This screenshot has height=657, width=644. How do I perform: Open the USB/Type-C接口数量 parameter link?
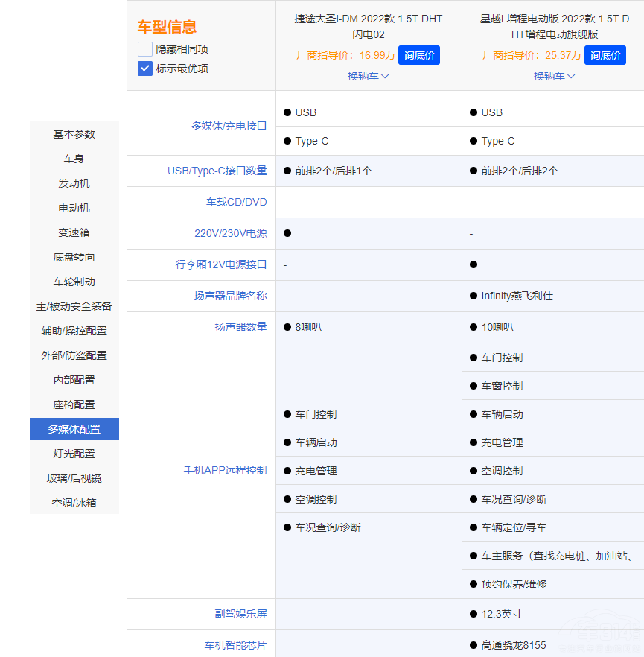coord(217,171)
